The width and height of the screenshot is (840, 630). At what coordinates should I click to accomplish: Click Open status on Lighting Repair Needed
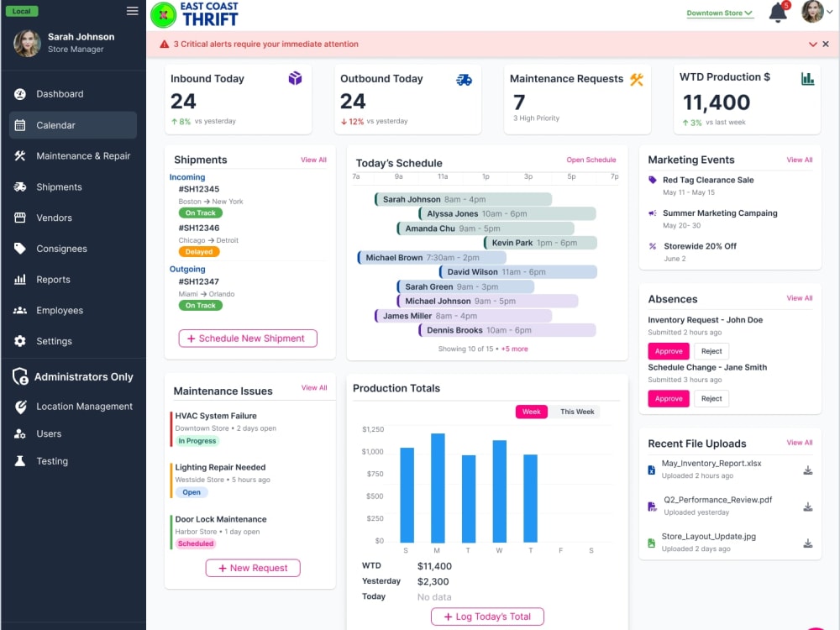pyautogui.click(x=192, y=492)
